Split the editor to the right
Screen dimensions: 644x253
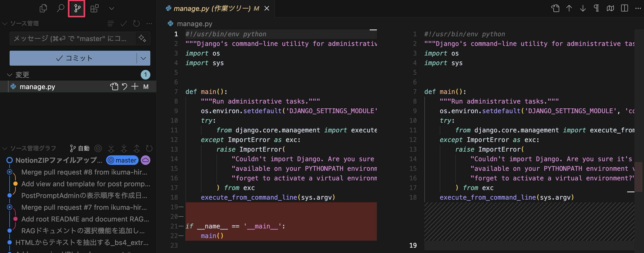click(624, 8)
